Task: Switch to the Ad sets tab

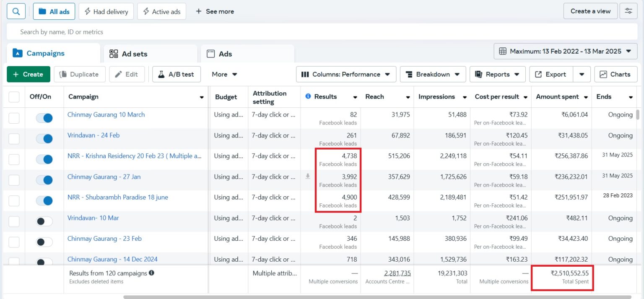Action: (150, 54)
